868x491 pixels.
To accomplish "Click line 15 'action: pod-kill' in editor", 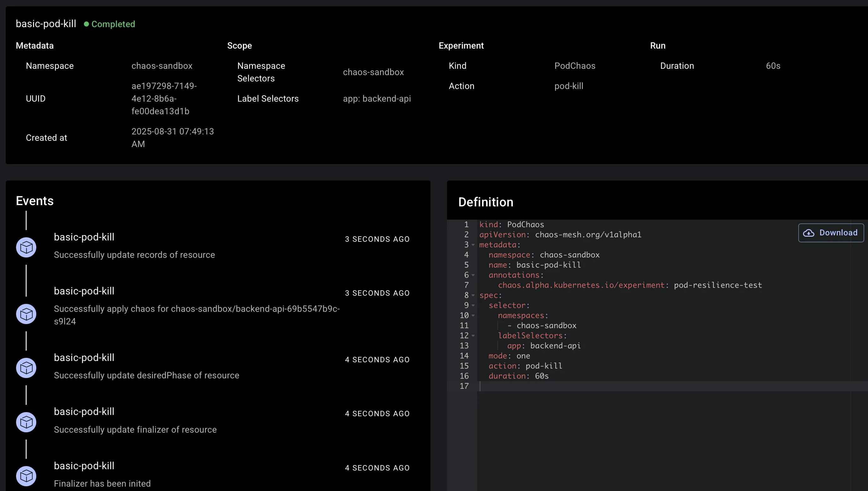I will pos(525,366).
